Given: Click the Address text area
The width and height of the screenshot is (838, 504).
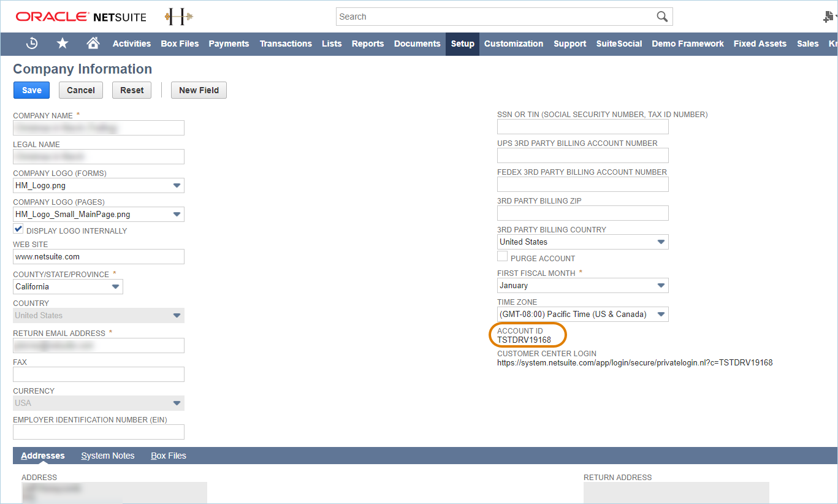Looking at the screenshot, I should tap(114, 492).
